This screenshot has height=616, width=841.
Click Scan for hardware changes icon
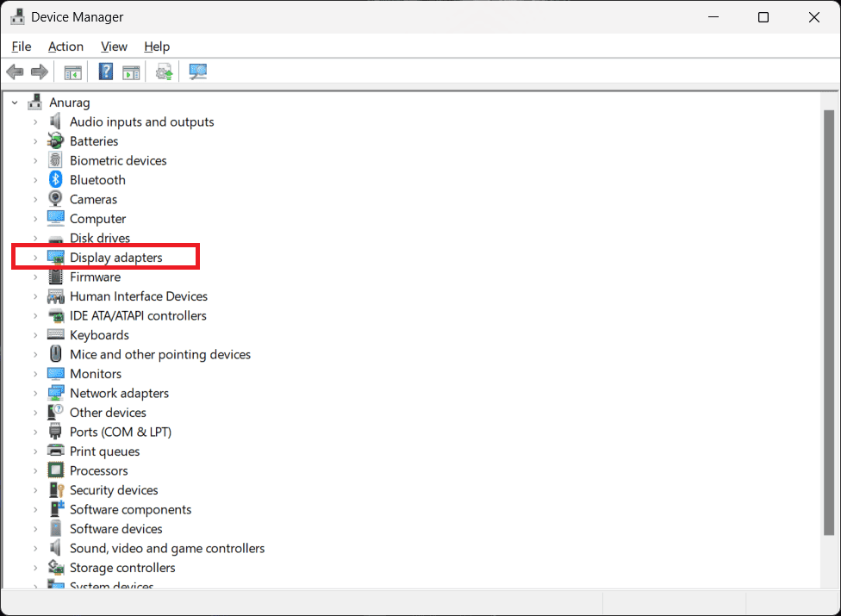(x=198, y=72)
